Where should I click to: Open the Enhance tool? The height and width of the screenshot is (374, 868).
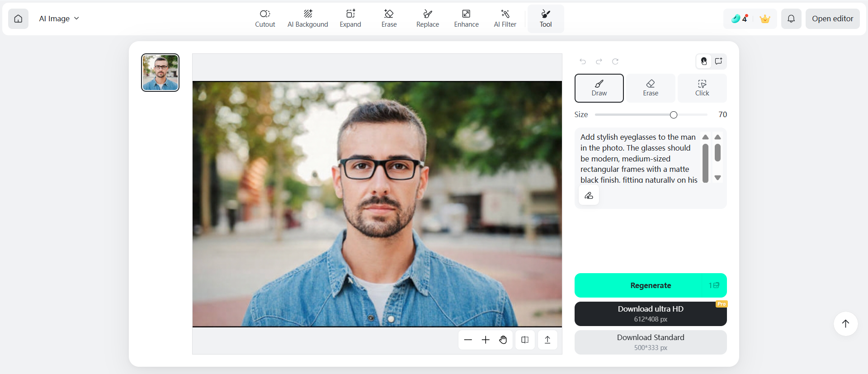pyautogui.click(x=466, y=19)
